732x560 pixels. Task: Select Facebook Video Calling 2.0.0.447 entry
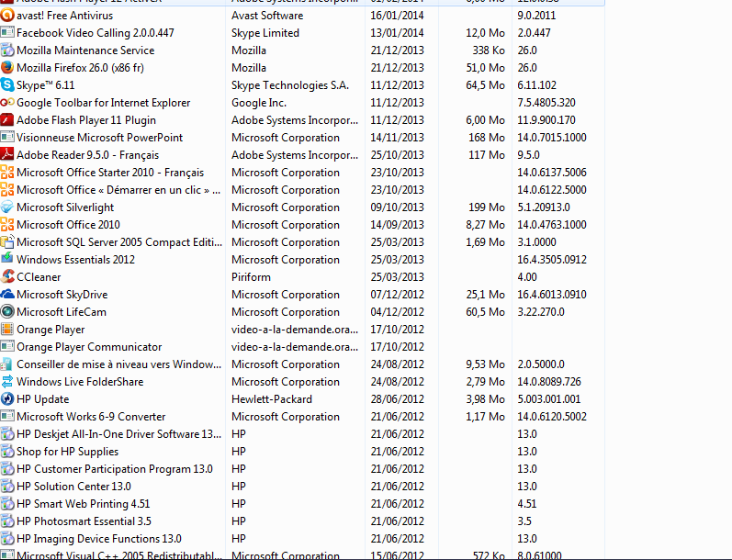(96, 33)
